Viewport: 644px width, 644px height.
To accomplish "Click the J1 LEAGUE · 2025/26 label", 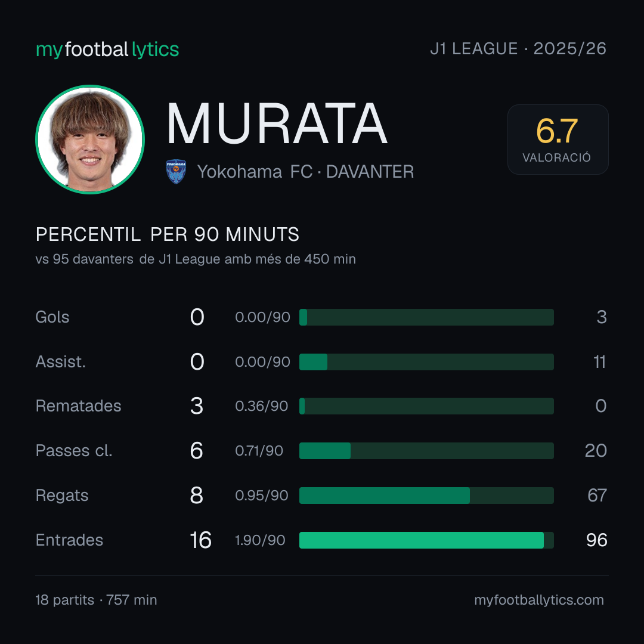I will [x=518, y=49].
